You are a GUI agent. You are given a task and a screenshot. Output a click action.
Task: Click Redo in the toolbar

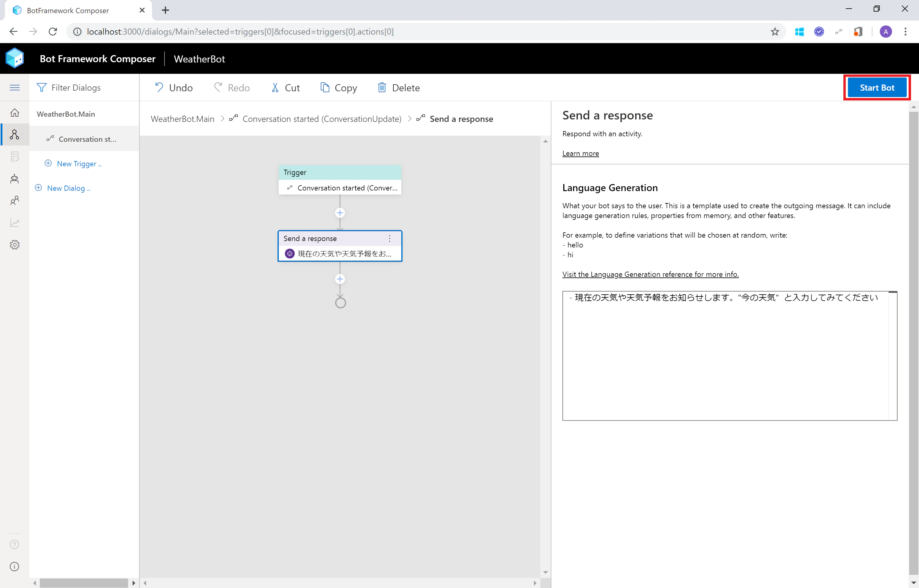pos(232,88)
